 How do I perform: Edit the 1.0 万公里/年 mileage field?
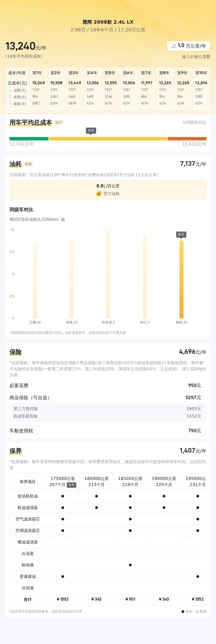pos(188,46)
